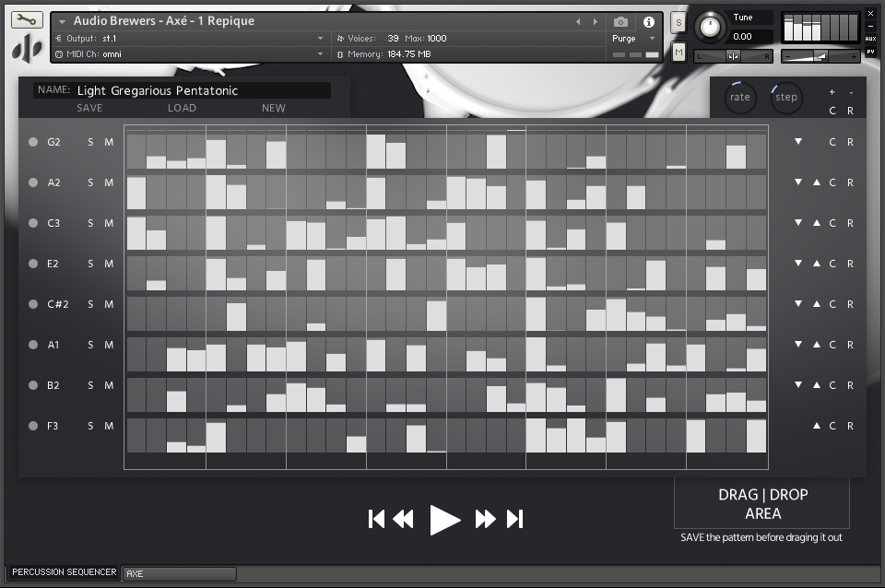Click LOAD pattern button
This screenshot has height=588, width=885.
pyautogui.click(x=182, y=108)
